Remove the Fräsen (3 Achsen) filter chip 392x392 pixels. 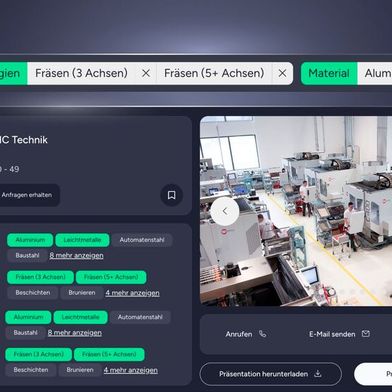146,73
